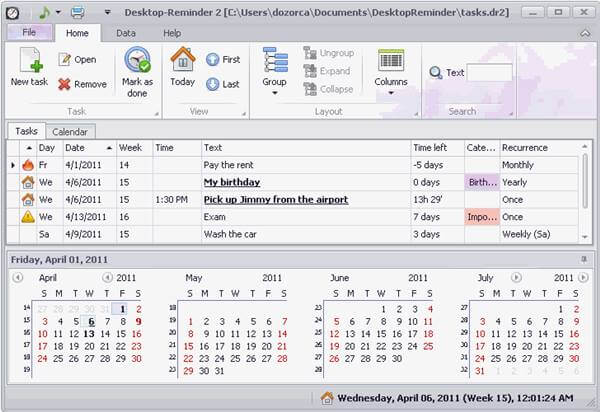Click Mark as done clock icon

tap(137, 60)
